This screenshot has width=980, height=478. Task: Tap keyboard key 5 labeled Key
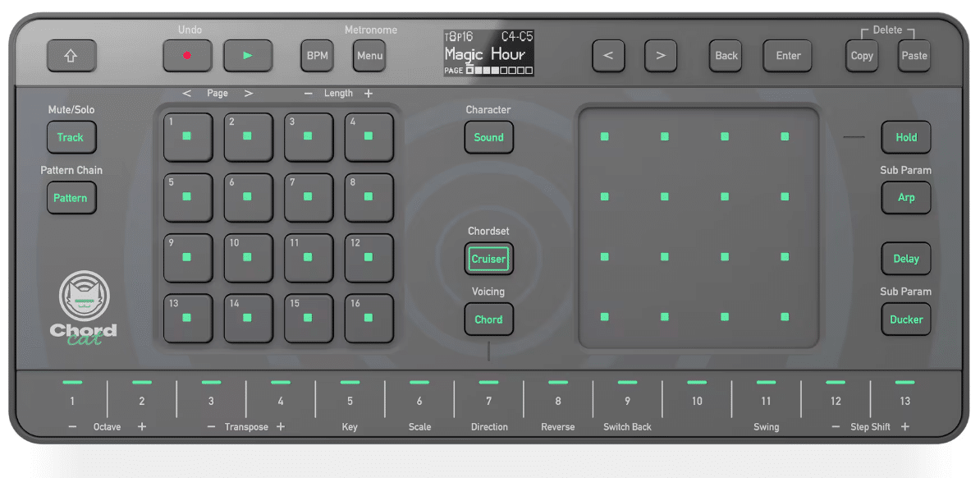[x=350, y=401]
